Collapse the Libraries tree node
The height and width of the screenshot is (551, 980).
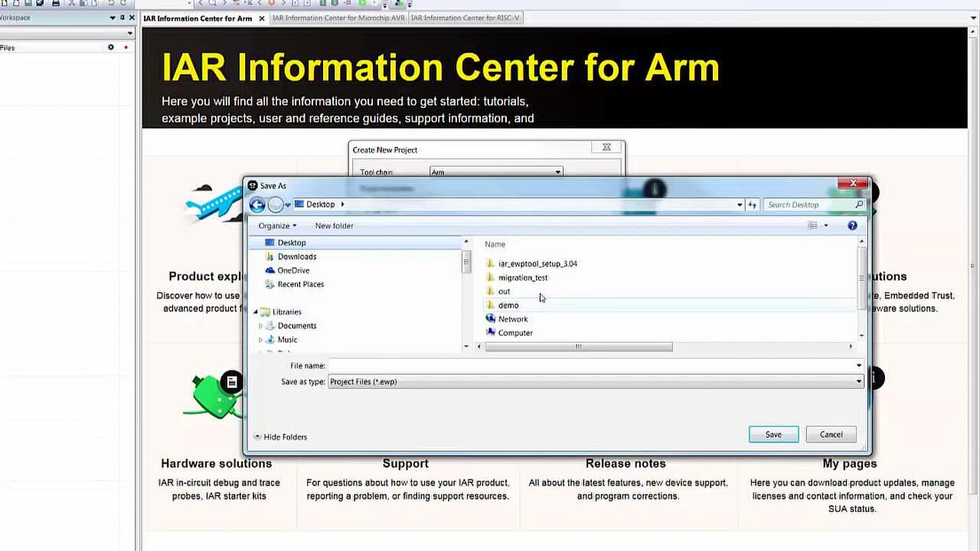256,312
